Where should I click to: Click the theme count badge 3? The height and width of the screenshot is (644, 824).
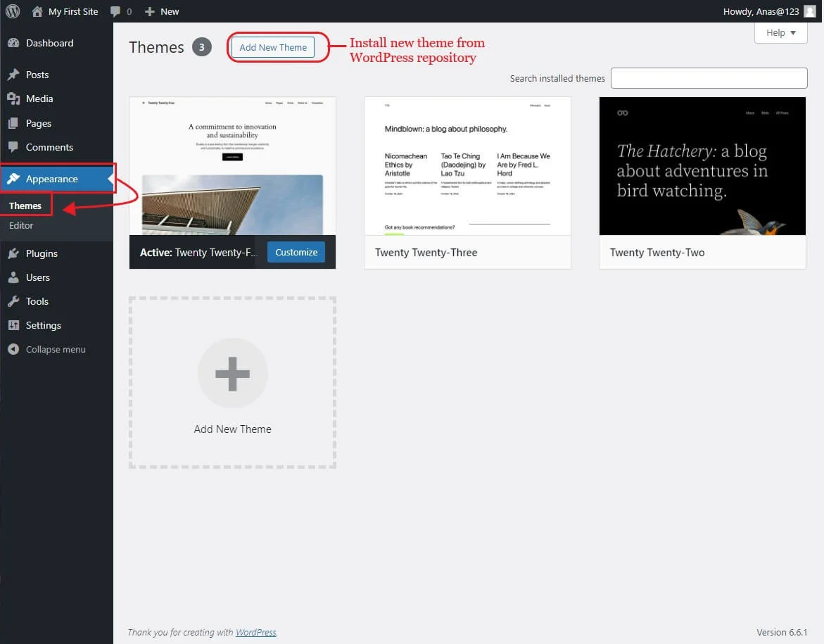(202, 47)
